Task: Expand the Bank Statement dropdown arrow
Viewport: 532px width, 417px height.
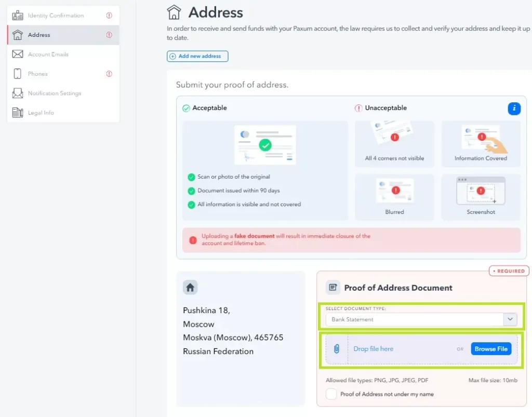Action: point(510,319)
